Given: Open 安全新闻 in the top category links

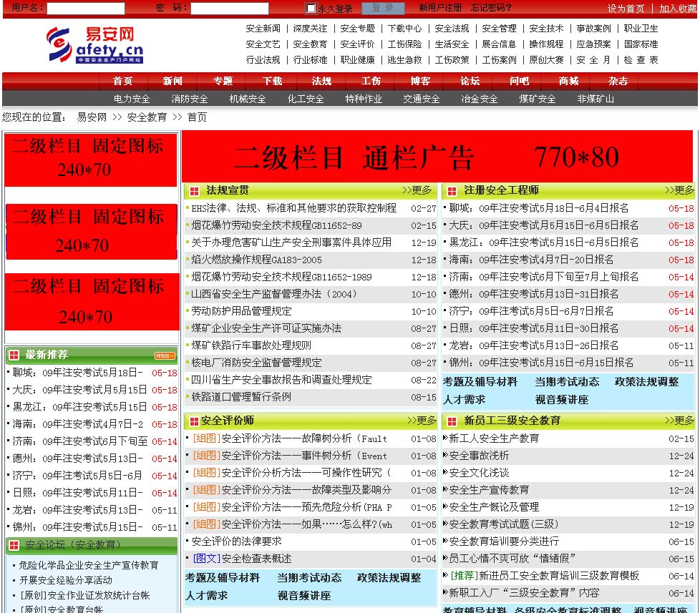Looking at the screenshot, I should point(263,29).
